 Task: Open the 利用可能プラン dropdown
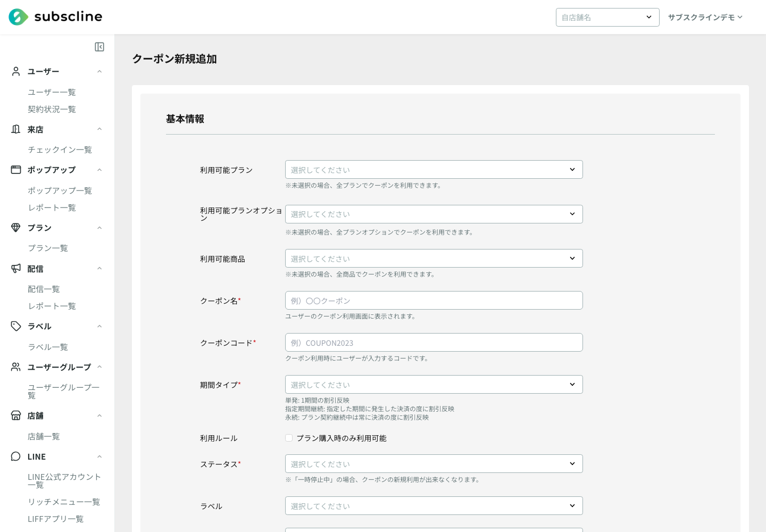tap(434, 170)
